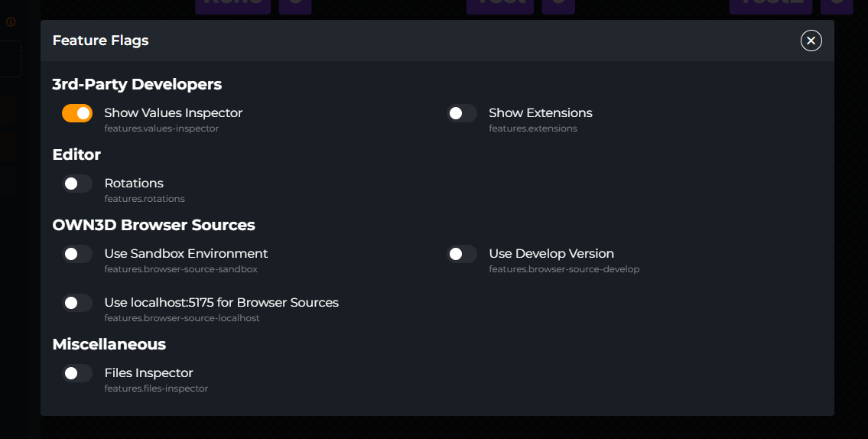
Task: Click the "Use Develop Version" label
Action: coord(551,254)
